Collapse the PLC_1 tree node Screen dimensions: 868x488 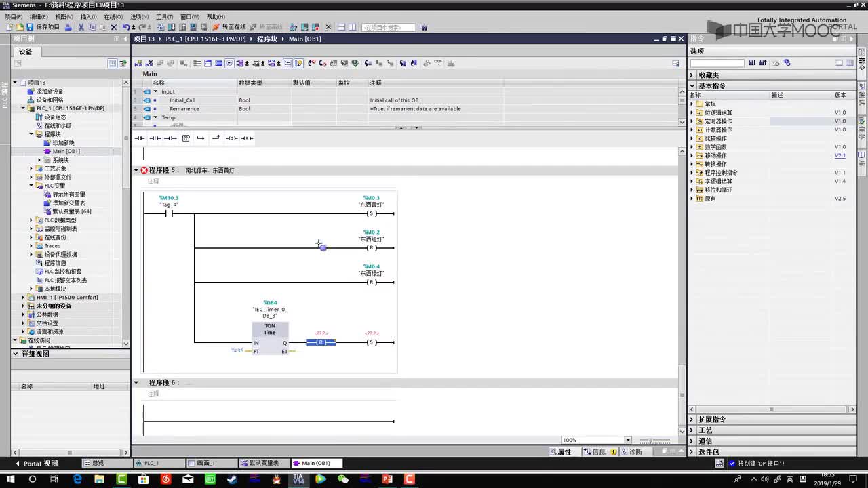[23, 108]
